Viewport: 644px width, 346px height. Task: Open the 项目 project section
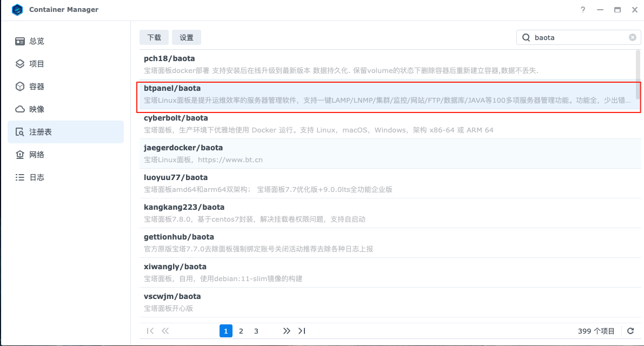point(66,64)
